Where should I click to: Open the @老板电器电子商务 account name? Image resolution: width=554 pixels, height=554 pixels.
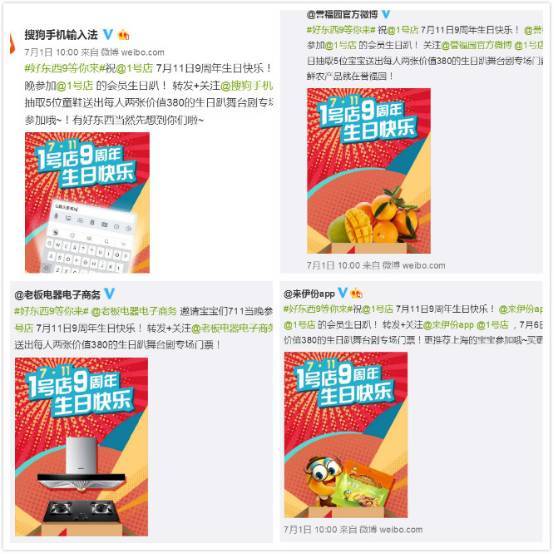(58, 294)
